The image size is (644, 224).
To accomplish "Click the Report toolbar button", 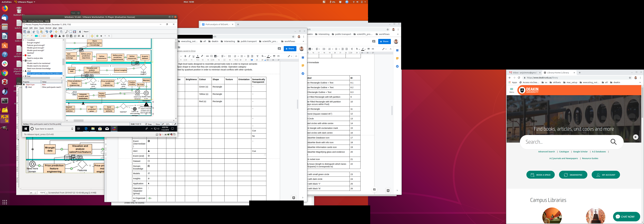I will point(86,32).
